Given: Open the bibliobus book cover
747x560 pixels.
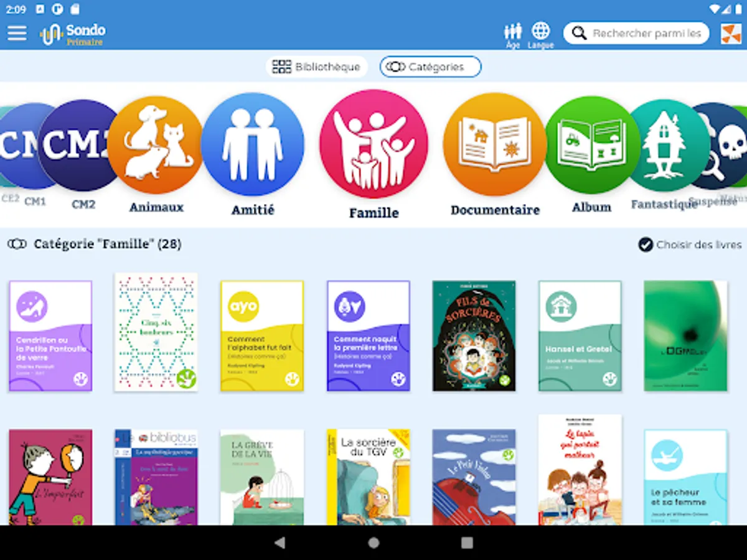Looking at the screenshot, I should 156,477.
